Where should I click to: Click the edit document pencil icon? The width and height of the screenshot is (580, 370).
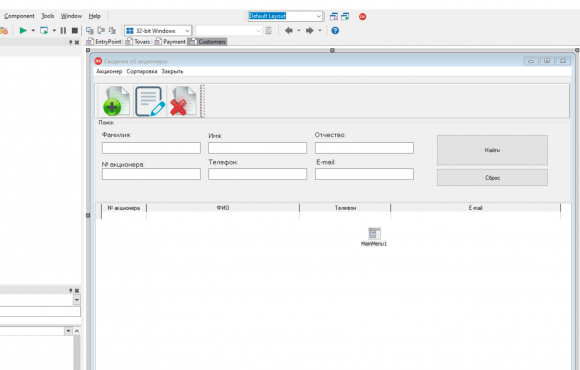click(150, 101)
